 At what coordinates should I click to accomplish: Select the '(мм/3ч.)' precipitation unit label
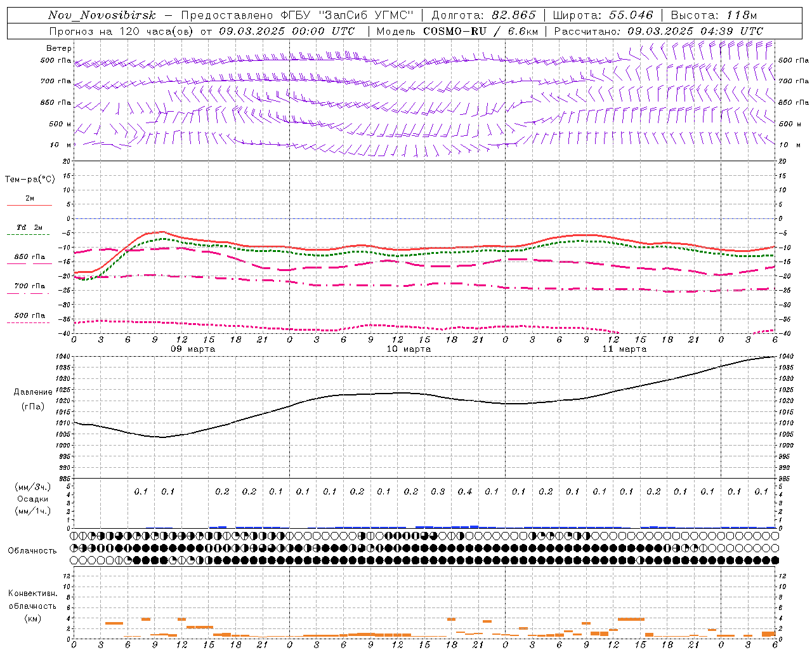click(33, 487)
